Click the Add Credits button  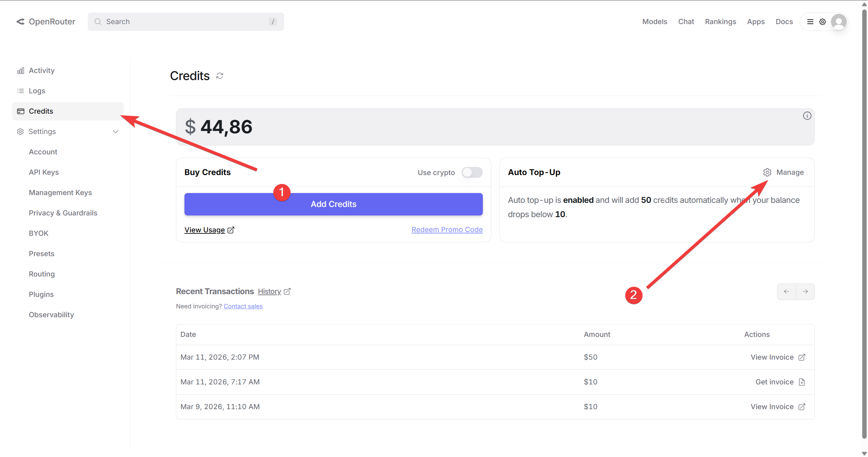334,204
